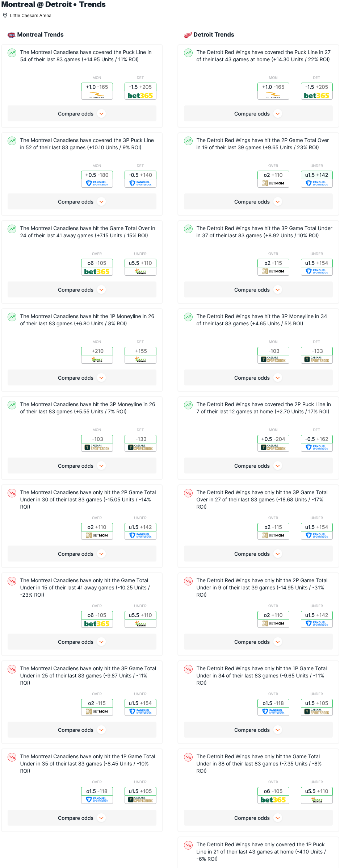340x868 pixels.
Task: Click DraftKings logo under Montreal +210 moneyline
Action: click(97, 359)
